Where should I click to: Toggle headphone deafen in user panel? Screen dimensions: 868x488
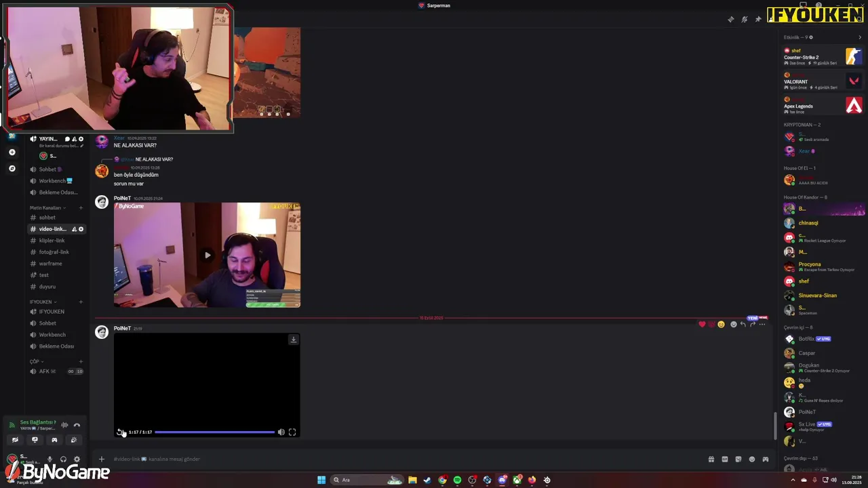[63, 459]
